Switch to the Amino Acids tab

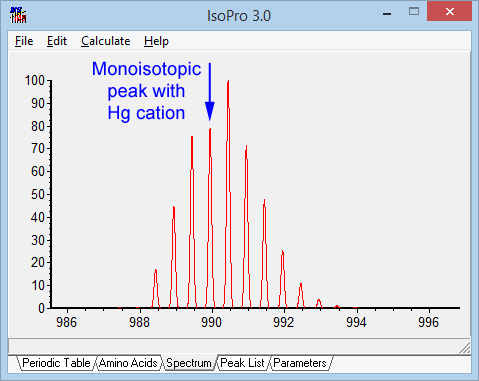tap(128, 363)
